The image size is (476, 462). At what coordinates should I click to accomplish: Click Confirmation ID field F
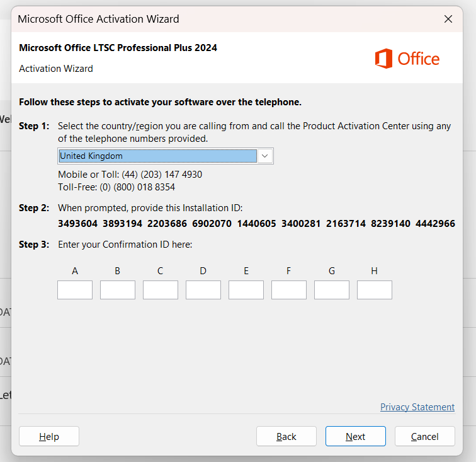pyautogui.click(x=289, y=290)
